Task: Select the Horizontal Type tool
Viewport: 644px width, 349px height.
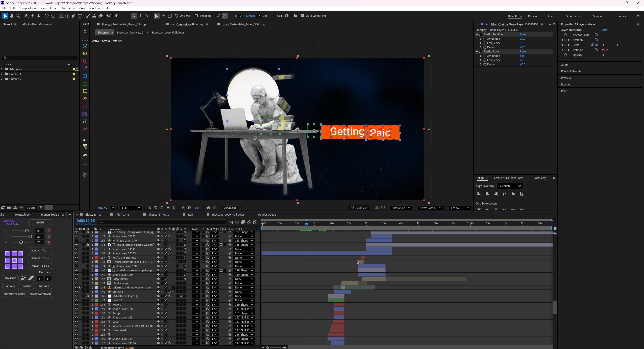Action: point(80,16)
